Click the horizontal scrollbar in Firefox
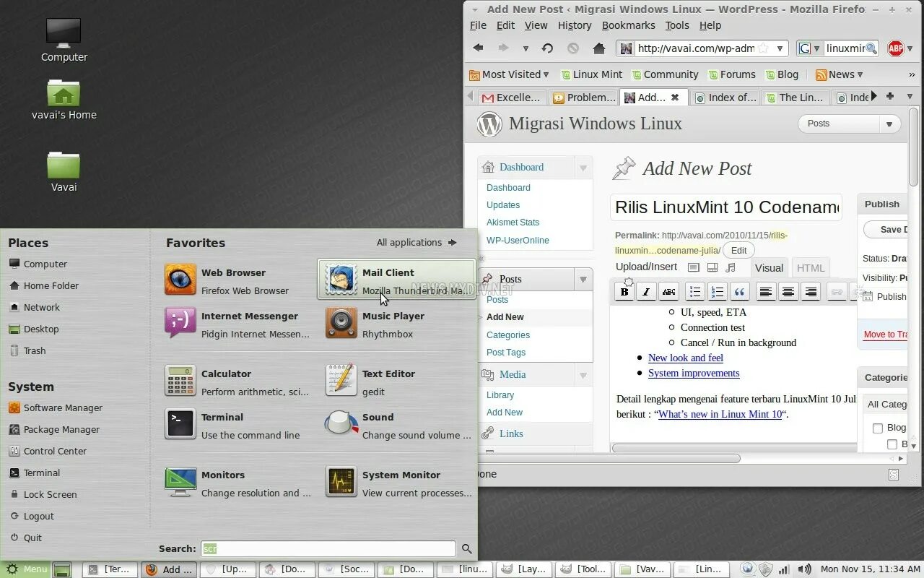 click(676, 458)
